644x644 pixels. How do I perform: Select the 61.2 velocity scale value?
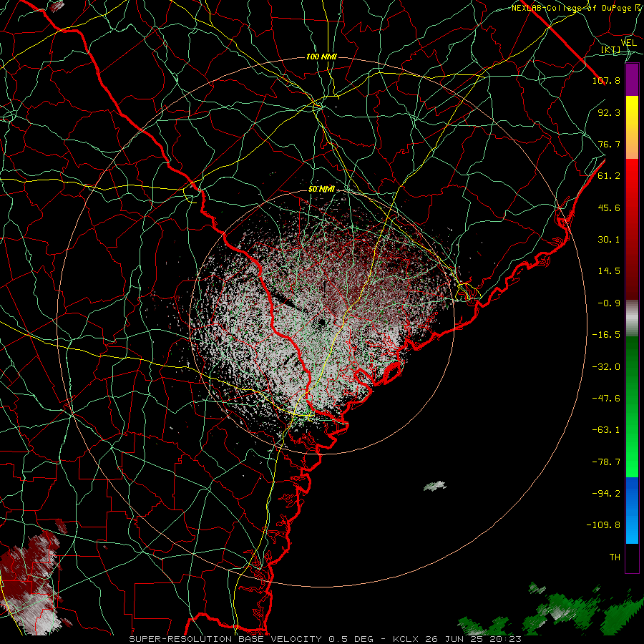pyautogui.click(x=609, y=176)
